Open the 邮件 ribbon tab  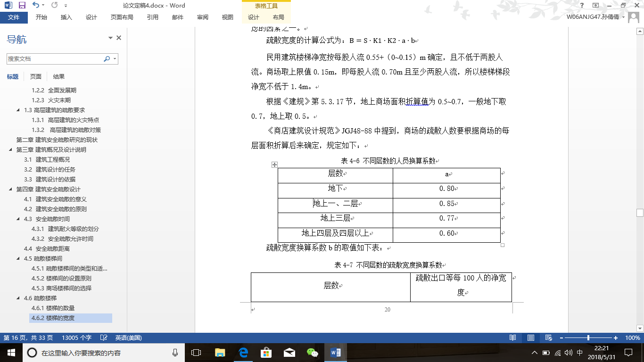pos(178,17)
